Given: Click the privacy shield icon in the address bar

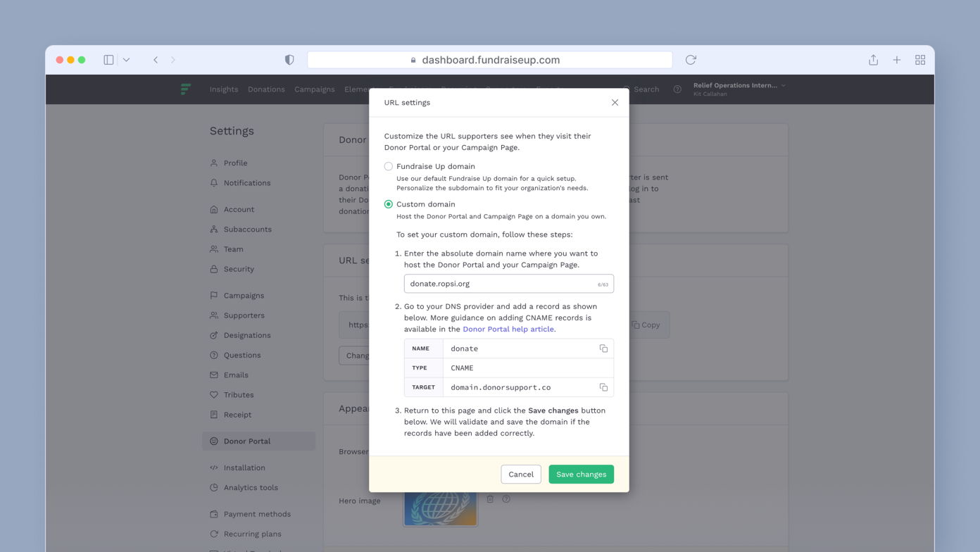Looking at the screenshot, I should pyautogui.click(x=289, y=60).
